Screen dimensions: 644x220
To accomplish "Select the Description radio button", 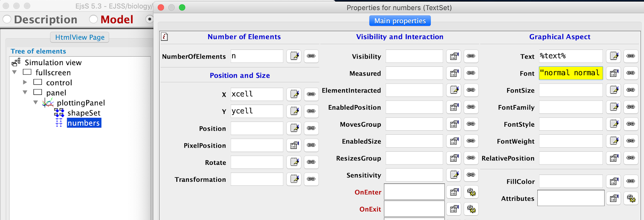I will [x=7, y=19].
